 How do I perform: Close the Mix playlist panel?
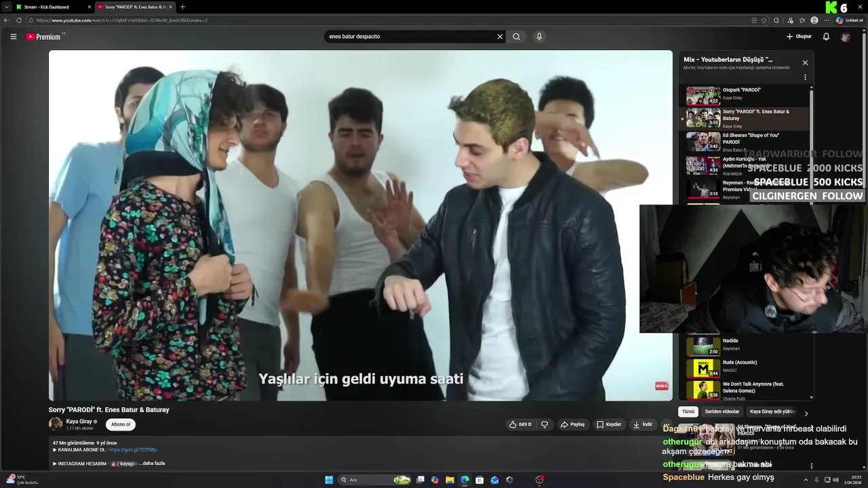click(805, 62)
